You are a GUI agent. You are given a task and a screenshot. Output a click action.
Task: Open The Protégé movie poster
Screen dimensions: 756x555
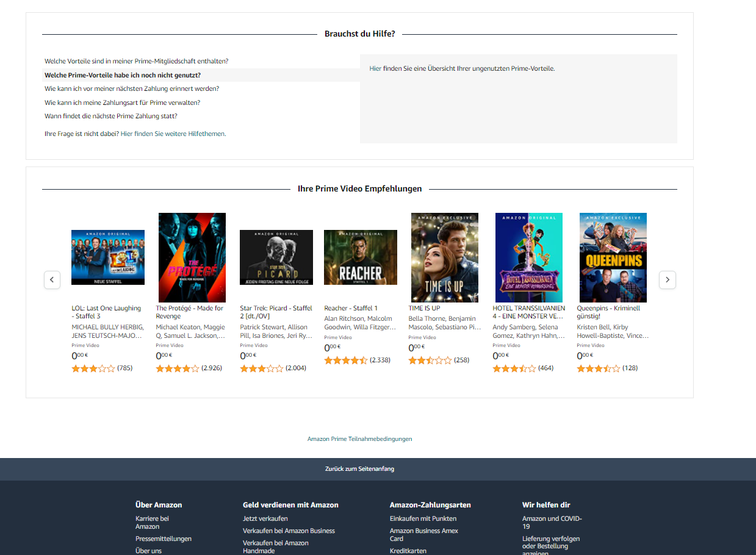pos(192,257)
